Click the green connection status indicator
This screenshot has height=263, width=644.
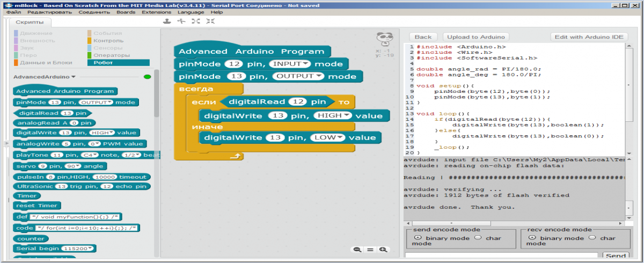tap(148, 77)
